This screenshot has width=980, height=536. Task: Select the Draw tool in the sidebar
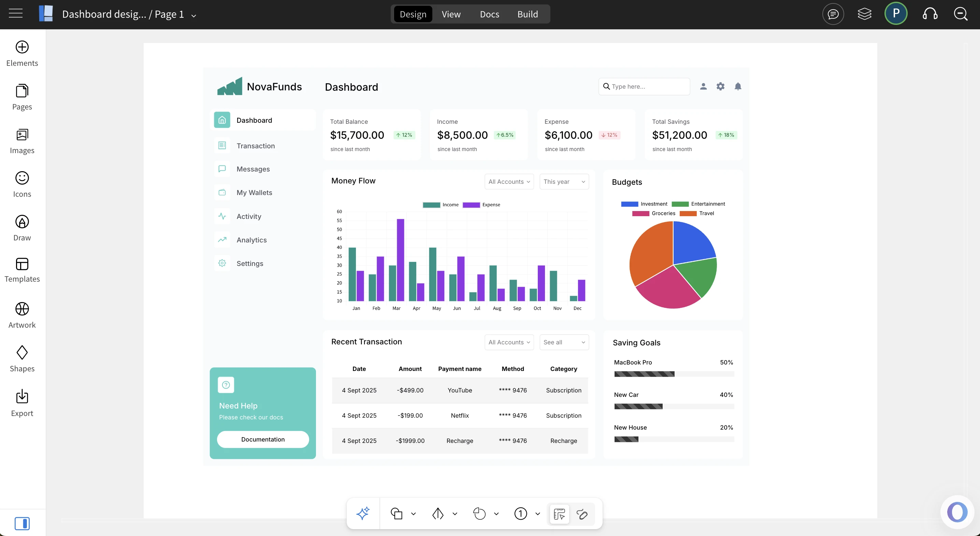pyautogui.click(x=22, y=227)
